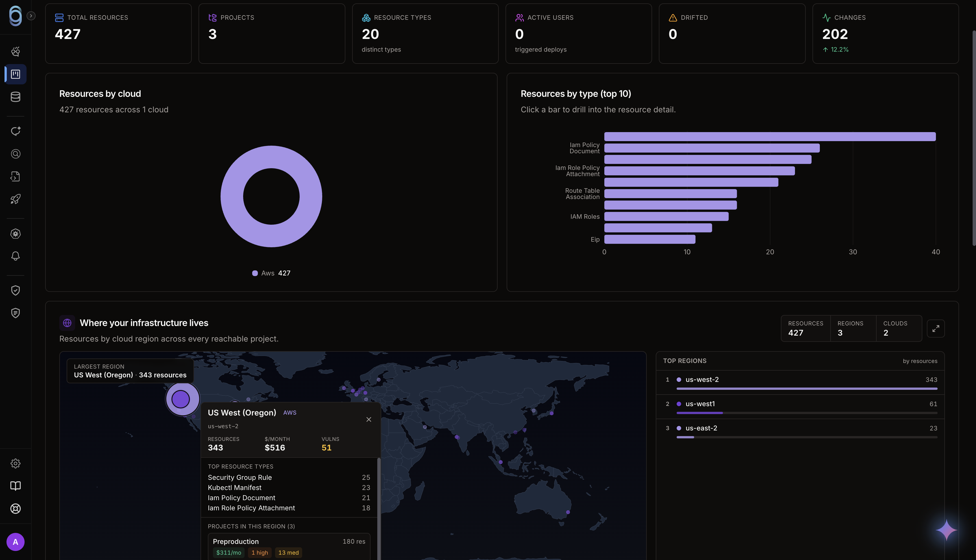This screenshot has height=560, width=976.
Task: Open notifications bell icon
Action: point(15,256)
